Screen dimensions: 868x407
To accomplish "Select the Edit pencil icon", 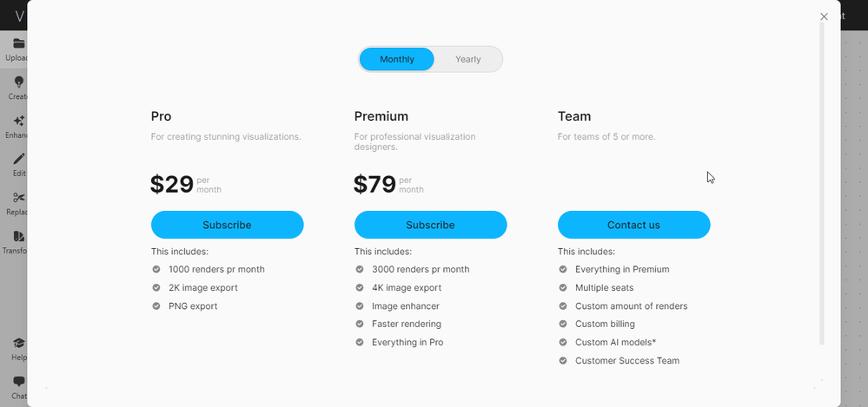I will (x=18, y=160).
